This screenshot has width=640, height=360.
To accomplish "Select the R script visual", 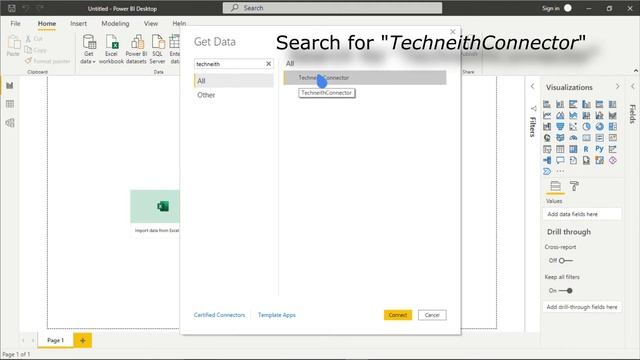I will [586, 149].
